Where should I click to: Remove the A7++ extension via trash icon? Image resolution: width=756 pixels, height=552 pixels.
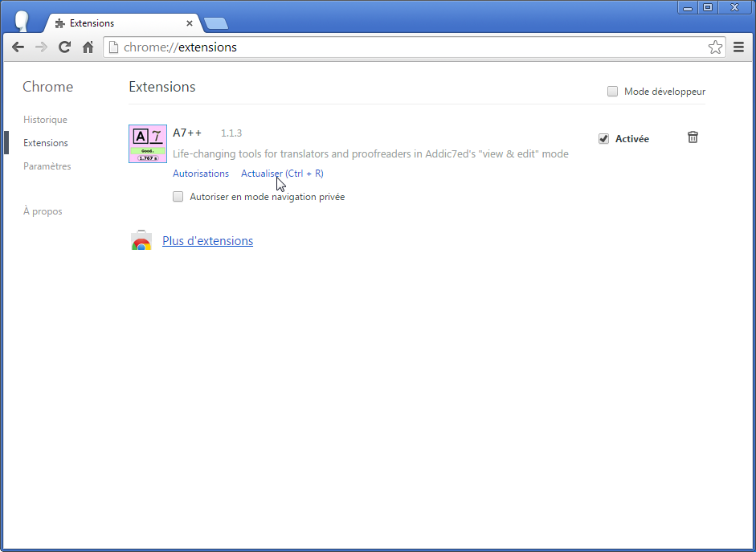pyautogui.click(x=693, y=137)
